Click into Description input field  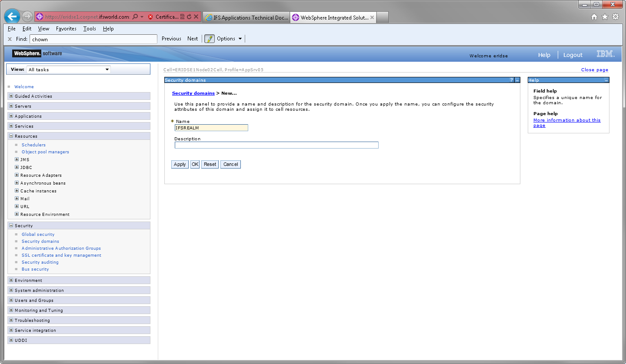click(x=276, y=145)
